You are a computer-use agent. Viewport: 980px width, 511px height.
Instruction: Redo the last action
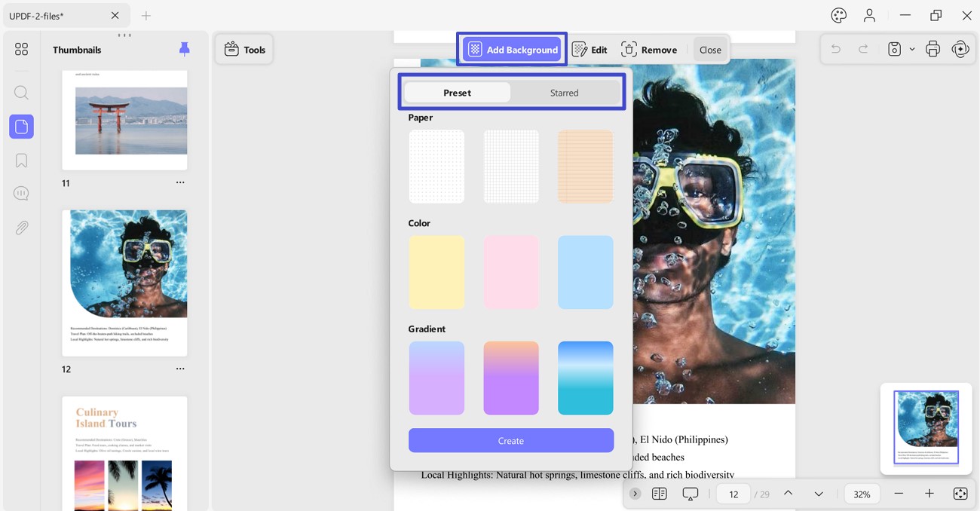coord(863,49)
